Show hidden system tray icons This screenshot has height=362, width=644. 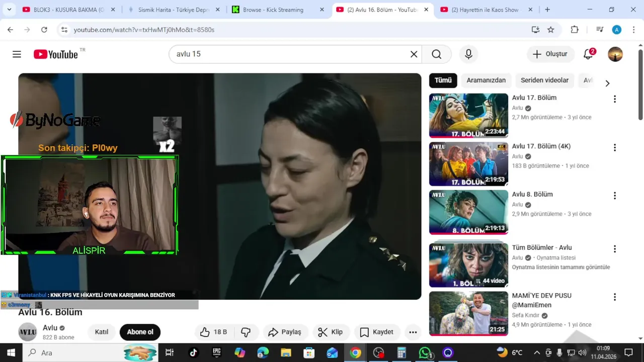(537, 352)
